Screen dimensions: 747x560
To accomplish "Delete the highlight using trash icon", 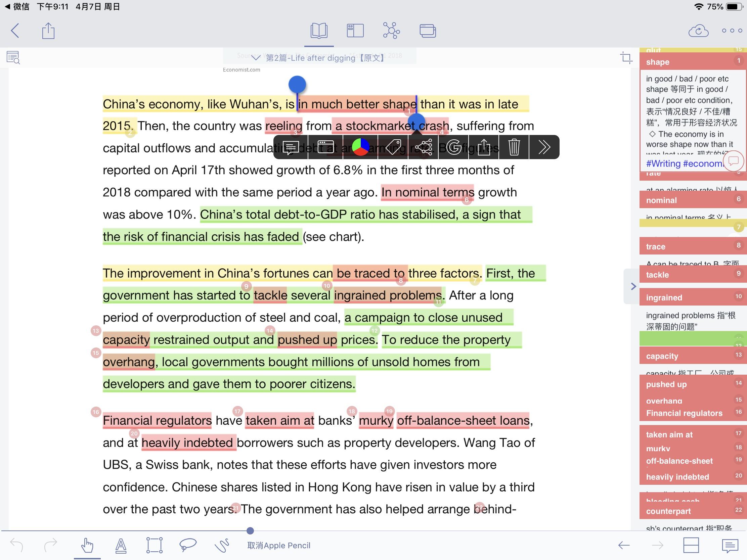I will point(514,147).
